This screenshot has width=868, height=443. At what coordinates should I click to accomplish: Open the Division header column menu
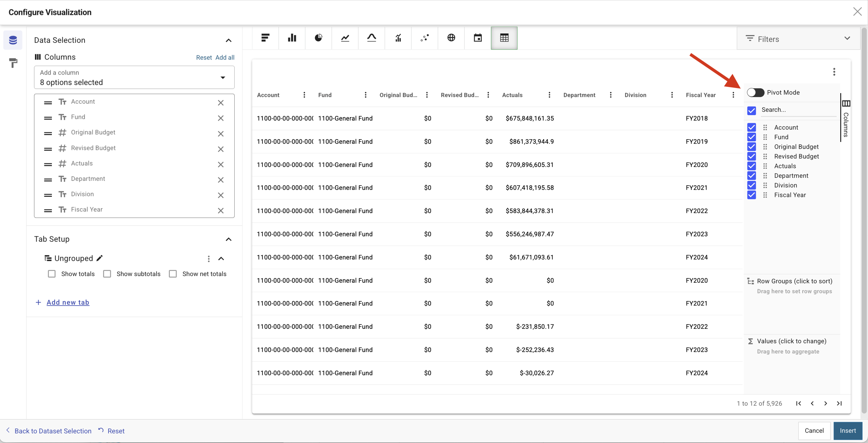tap(672, 95)
